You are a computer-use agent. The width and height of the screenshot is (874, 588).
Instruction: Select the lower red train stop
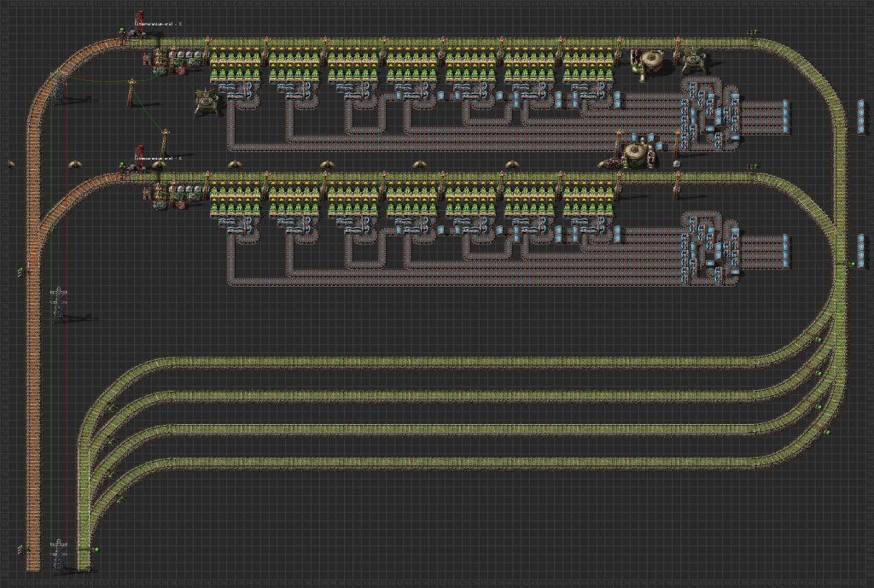click(x=139, y=158)
